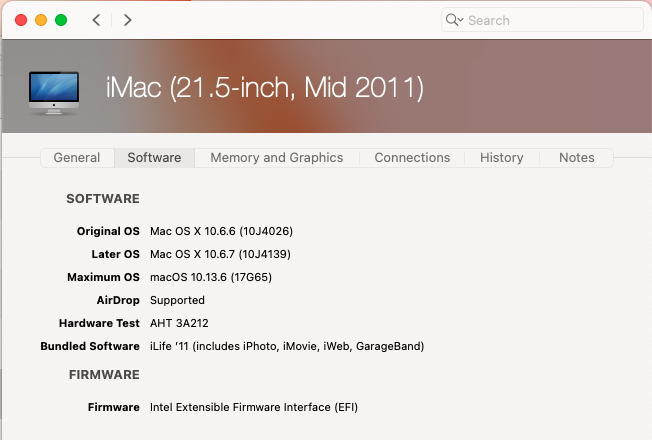Show the Connections tab
Viewport: 652px width, 440px height.
pos(412,158)
